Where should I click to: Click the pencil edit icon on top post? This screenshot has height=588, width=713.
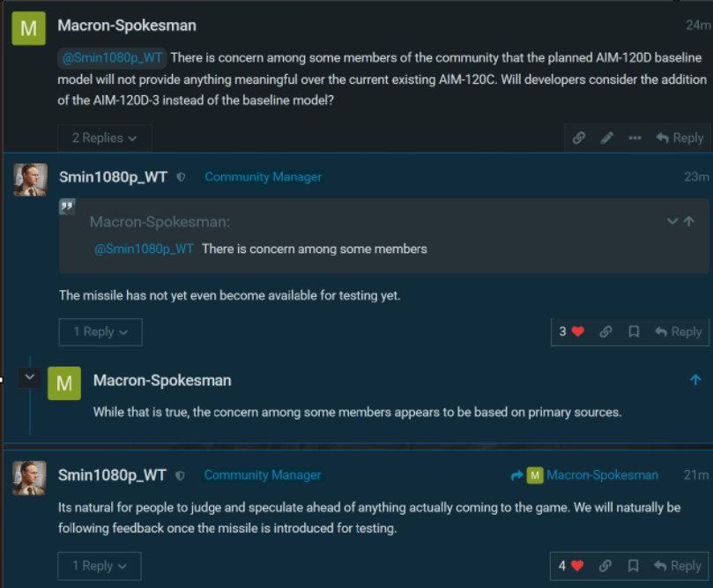click(606, 138)
